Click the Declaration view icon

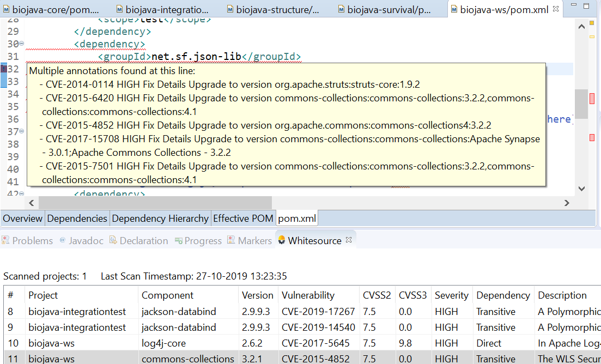[113, 240]
